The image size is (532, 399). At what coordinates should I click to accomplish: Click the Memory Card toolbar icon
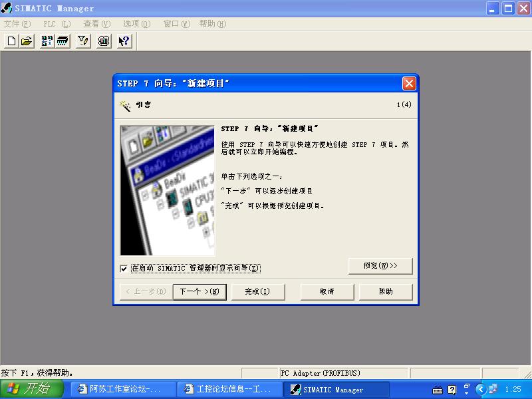pos(63,41)
